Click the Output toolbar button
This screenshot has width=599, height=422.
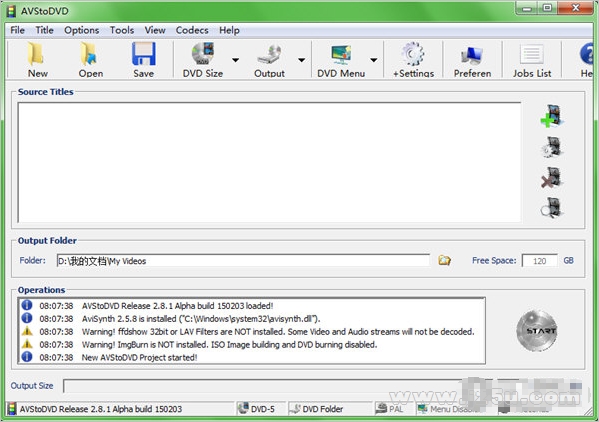point(269,60)
